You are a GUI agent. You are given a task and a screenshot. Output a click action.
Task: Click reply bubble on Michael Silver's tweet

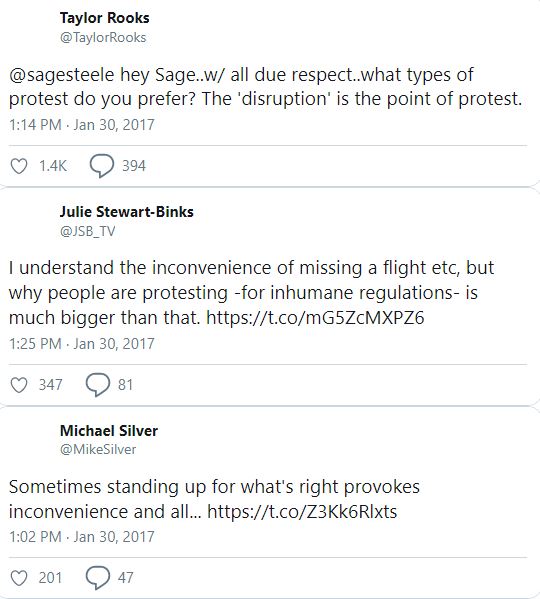click(98, 578)
